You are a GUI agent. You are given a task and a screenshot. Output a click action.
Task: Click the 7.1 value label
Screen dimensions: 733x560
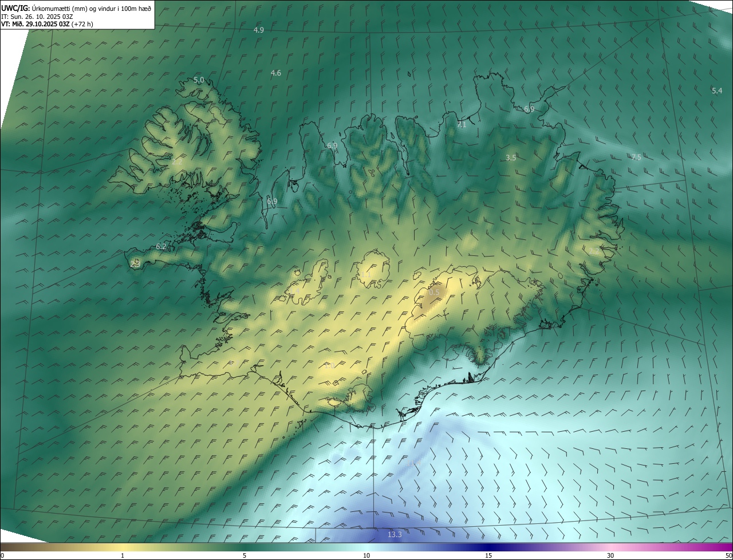tap(462, 124)
